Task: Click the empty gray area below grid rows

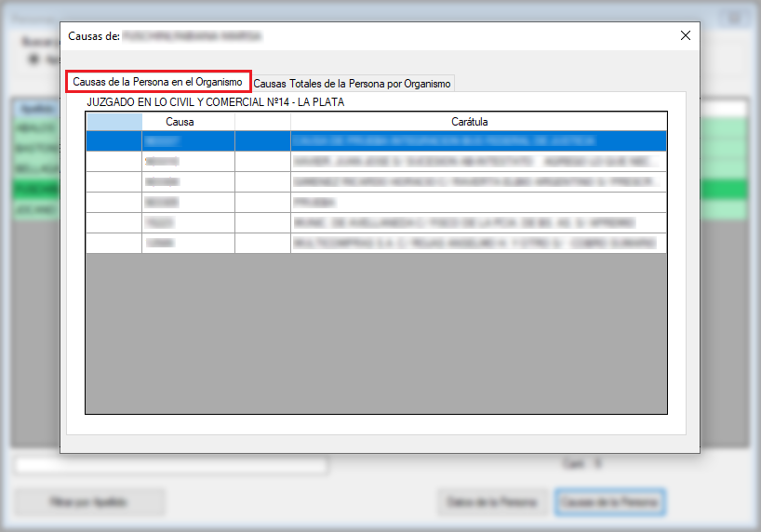Action: [x=376, y=333]
